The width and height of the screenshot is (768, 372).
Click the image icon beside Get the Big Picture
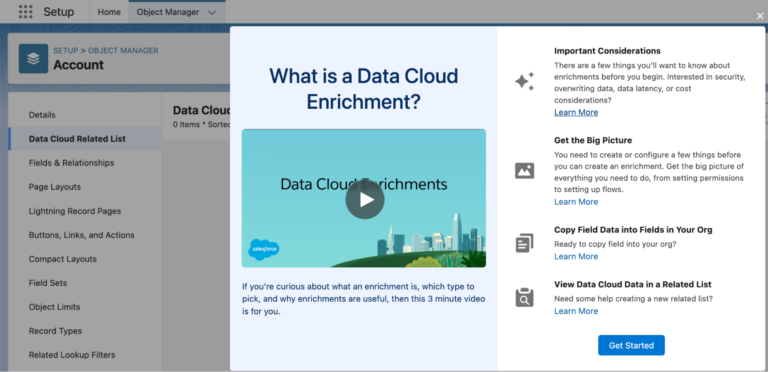525,171
